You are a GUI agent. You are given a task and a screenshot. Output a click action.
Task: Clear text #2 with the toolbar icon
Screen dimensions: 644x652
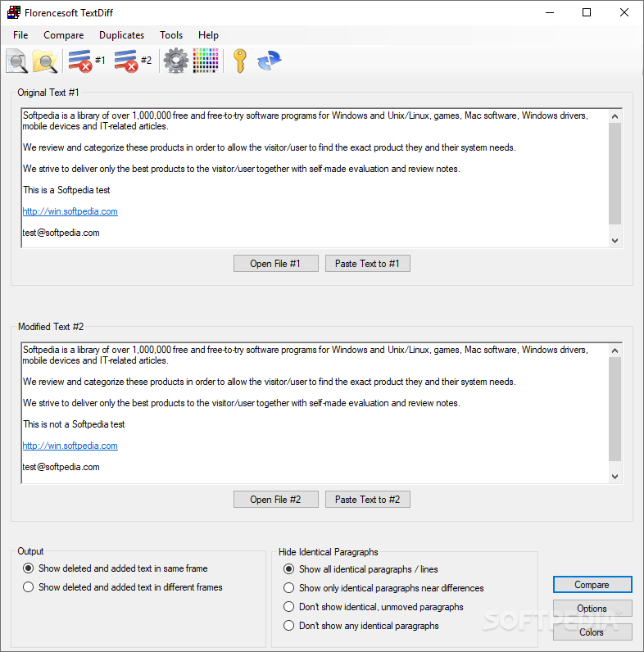(x=133, y=61)
